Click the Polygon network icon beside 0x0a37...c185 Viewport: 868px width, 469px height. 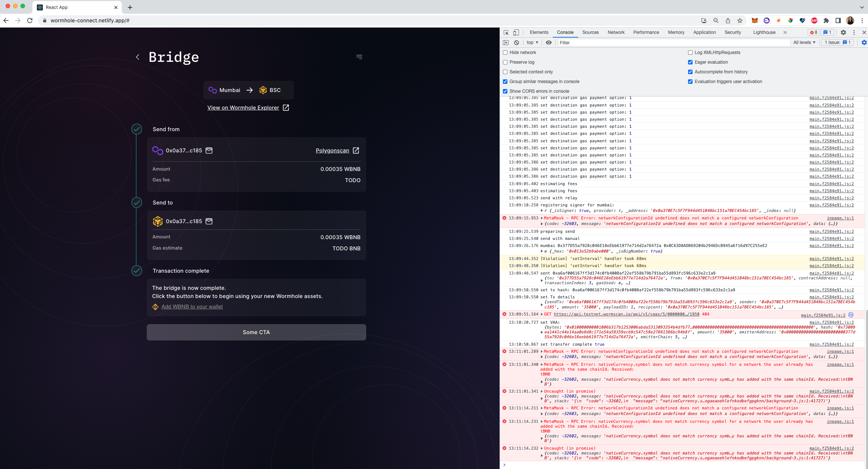point(158,150)
